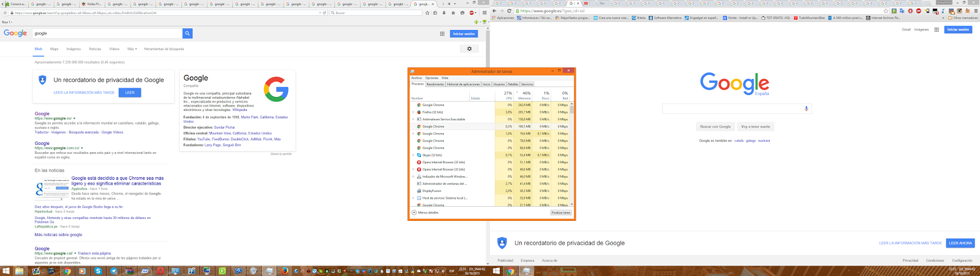Open Archivo menu in Task Manager
This screenshot has height=276, width=980.
click(417, 78)
